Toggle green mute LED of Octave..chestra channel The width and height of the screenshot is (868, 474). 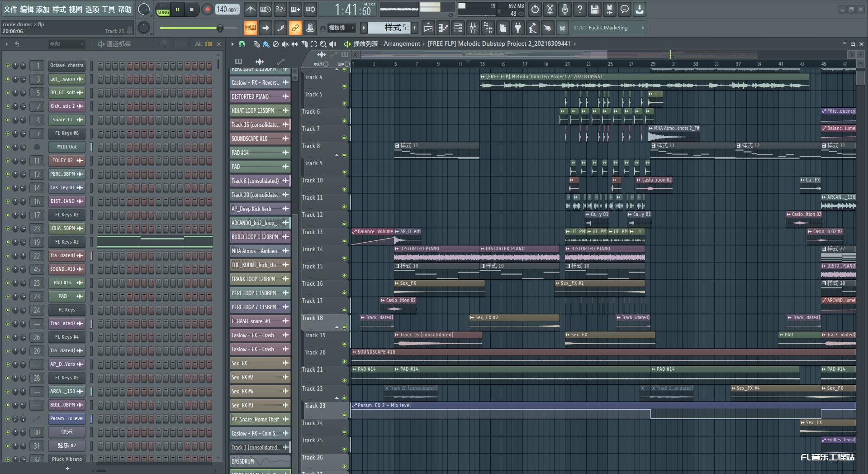click(x=7, y=66)
